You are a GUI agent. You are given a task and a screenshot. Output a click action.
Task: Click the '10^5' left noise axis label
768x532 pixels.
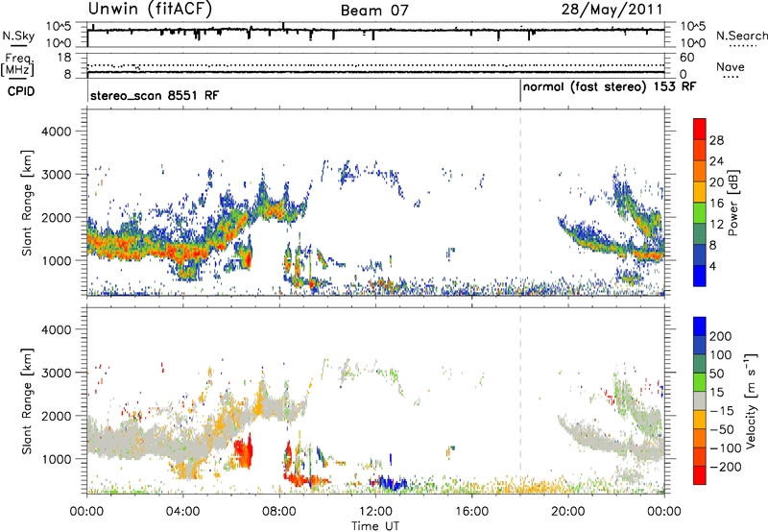(x=59, y=27)
